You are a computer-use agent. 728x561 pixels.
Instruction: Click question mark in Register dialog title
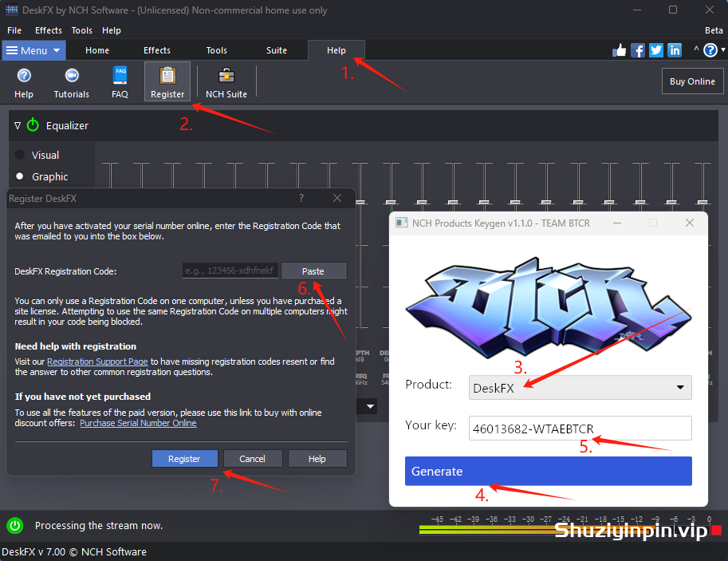301,198
